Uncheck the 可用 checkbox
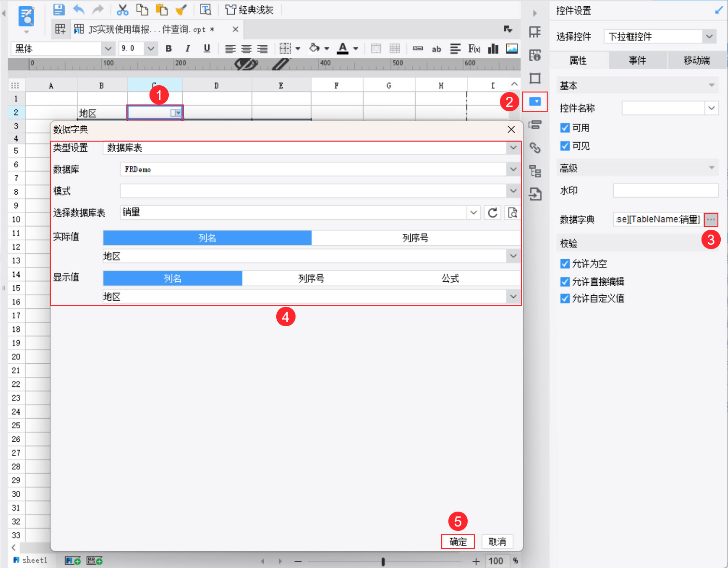Image resolution: width=728 pixels, height=568 pixels. pos(565,128)
